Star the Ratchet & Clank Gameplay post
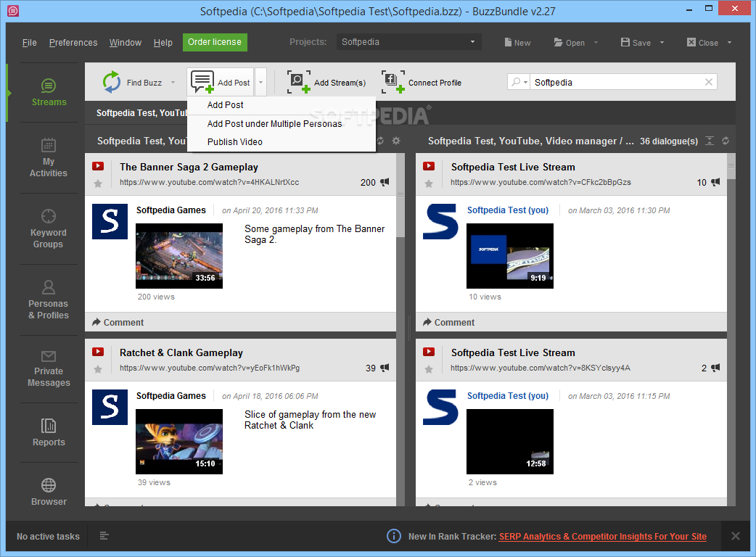Image resolution: width=756 pixels, height=557 pixels. tap(98, 370)
